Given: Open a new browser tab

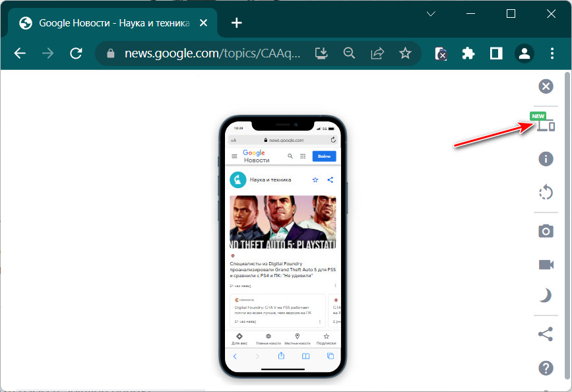Looking at the screenshot, I should [236, 23].
